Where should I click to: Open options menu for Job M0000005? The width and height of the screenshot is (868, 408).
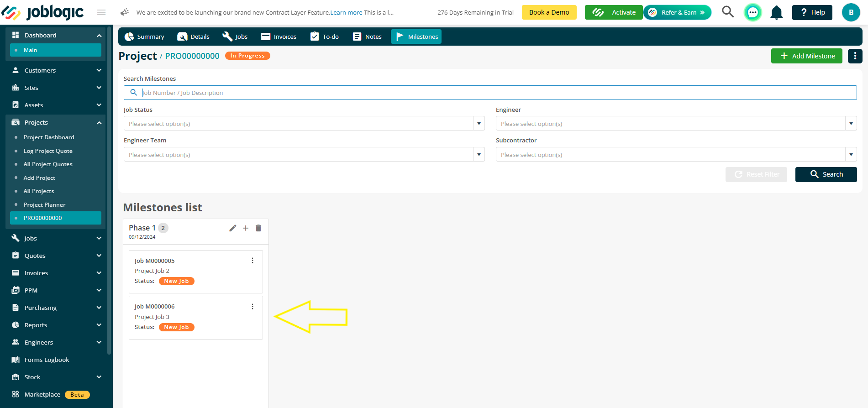pyautogui.click(x=253, y=261)
